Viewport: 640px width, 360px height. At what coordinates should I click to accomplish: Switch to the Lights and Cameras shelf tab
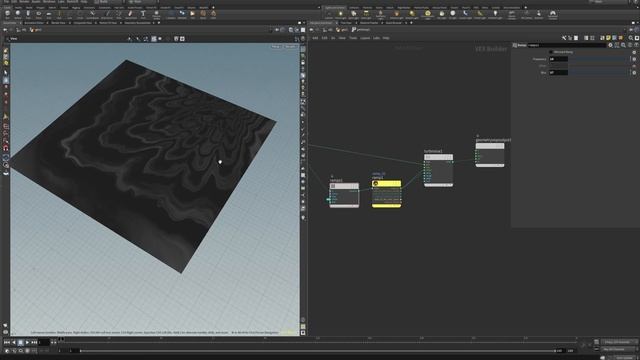(x=335, y=7)
